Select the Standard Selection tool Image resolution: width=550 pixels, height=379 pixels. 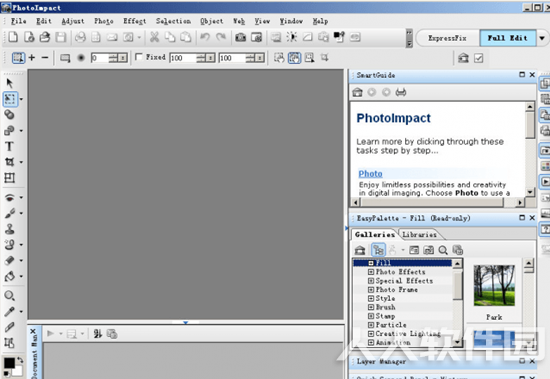(x=10, y=99)
